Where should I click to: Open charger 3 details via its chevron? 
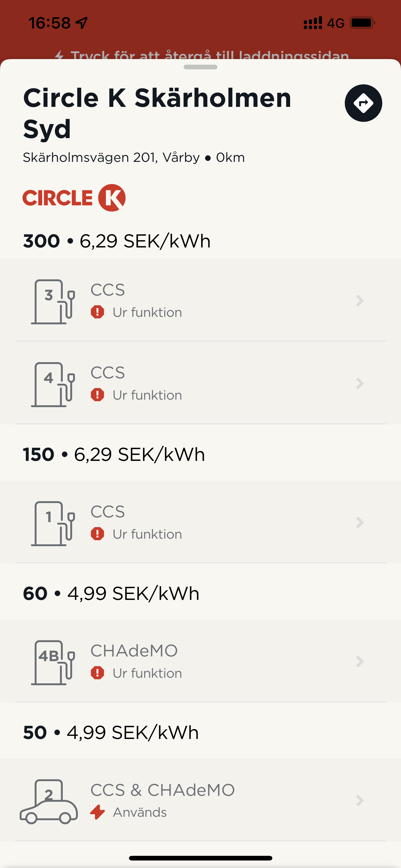[359, 301]
